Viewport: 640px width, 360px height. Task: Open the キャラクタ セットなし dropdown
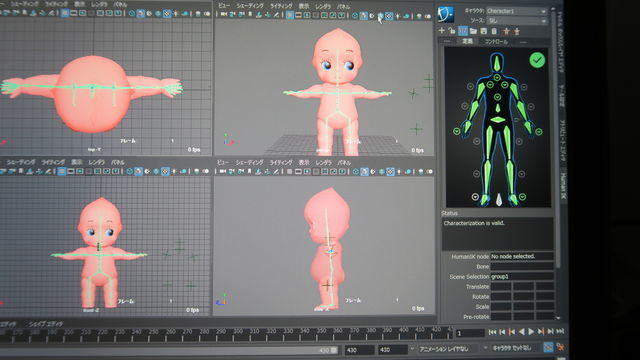pyautogui.click(x=512, y=348)
